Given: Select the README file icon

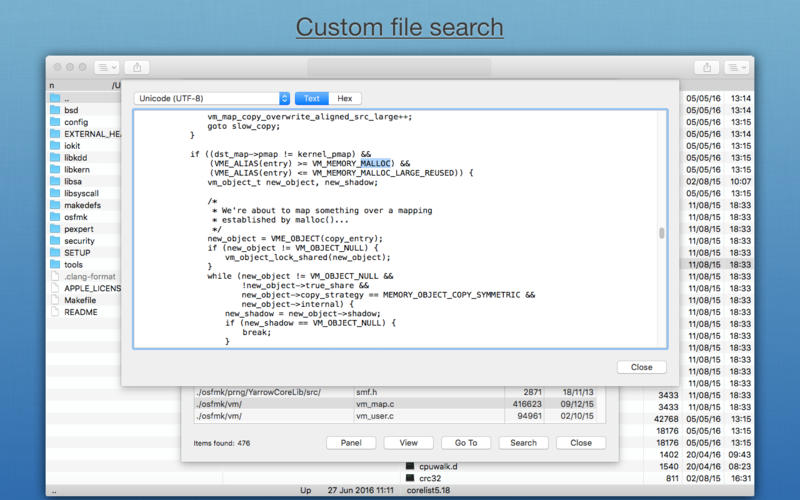Looking at the screenshot, I should point(55,312).
